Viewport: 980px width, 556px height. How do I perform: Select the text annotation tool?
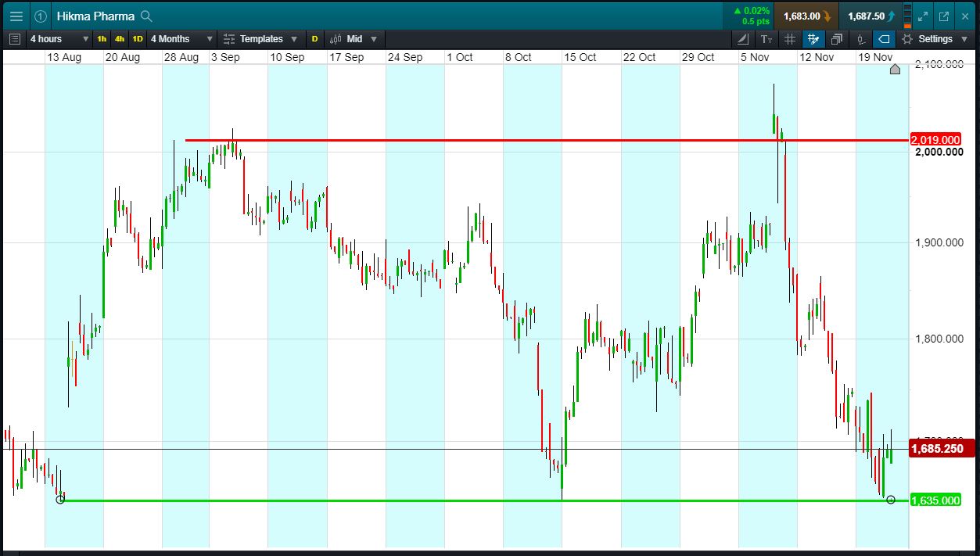click(766, 39)
